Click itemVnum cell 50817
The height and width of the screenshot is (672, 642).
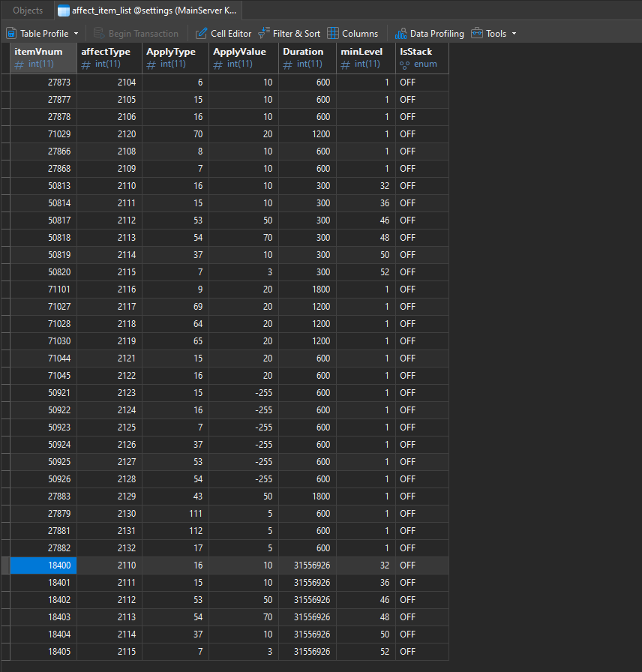tap(43, 220)
